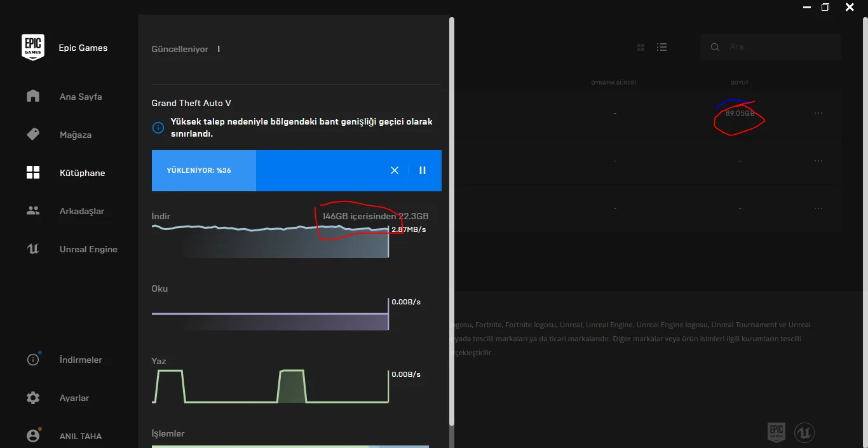The image size is (868, 448).
Task: Click the 146GB içerisinden 22.3GB text
Action: pos(376,216)
